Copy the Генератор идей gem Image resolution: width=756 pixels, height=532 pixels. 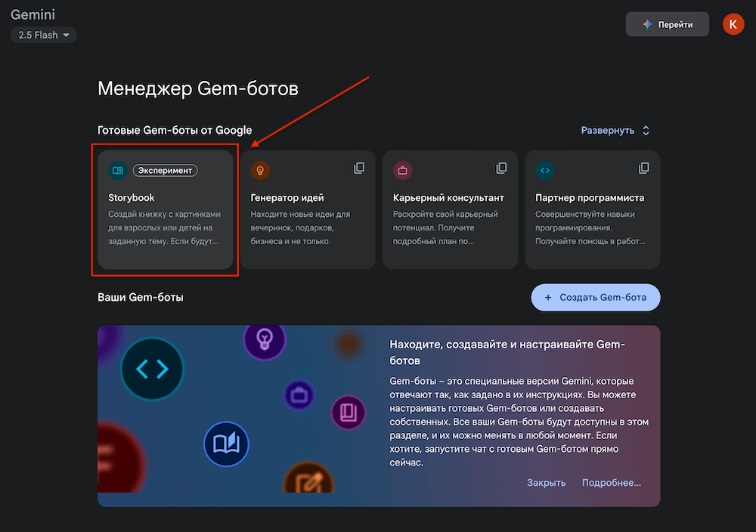tap(359, 168)
